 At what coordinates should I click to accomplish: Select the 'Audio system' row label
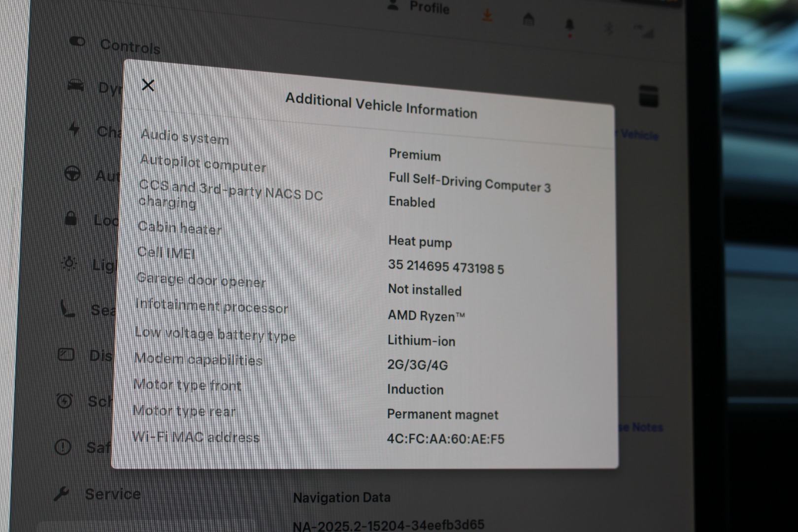[185, 136]
